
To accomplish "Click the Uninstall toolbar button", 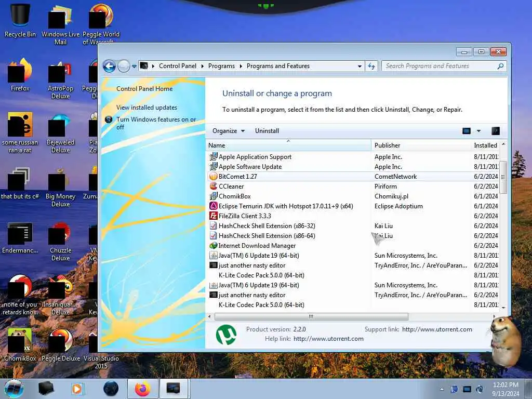I will [x=267, y=131].
